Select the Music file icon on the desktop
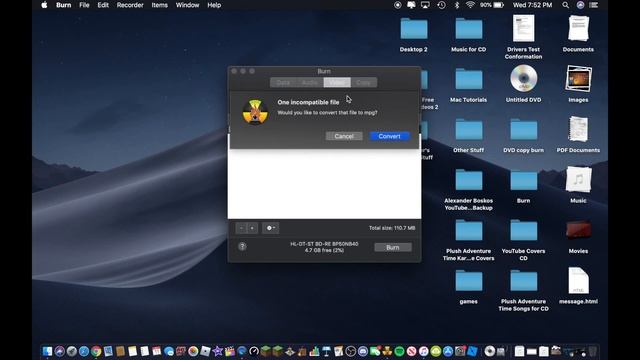This screenshot has height=360, width=640. pyautogui.click(x=578, y=180)
